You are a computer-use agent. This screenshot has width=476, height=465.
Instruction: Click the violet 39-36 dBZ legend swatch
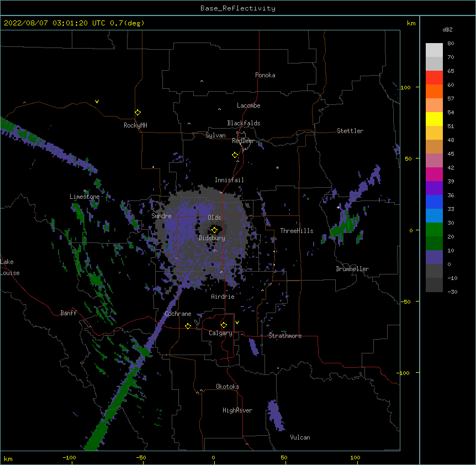click(x=434, y=188)
